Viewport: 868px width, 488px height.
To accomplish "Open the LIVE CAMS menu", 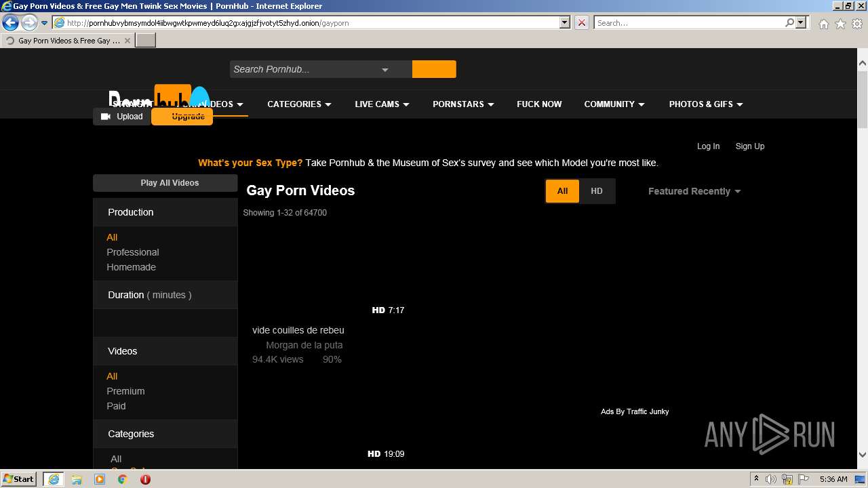I will click(x=382, y=104).
